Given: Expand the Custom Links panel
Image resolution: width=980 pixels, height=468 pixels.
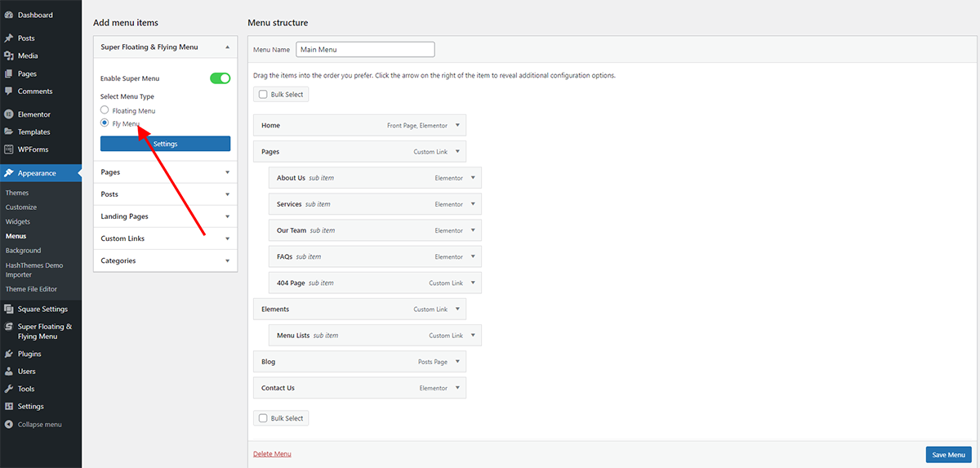Looking at the screenshot, I should [166, 238].
